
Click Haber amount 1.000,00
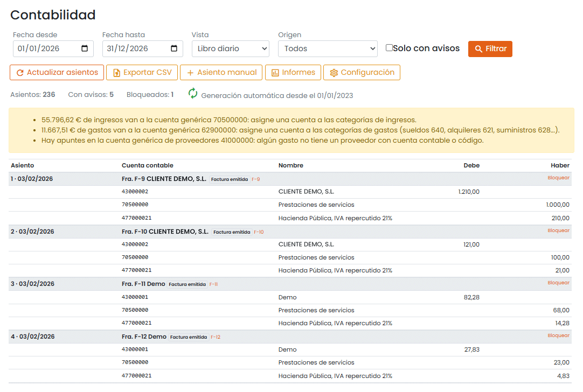[x=558, y=205]
